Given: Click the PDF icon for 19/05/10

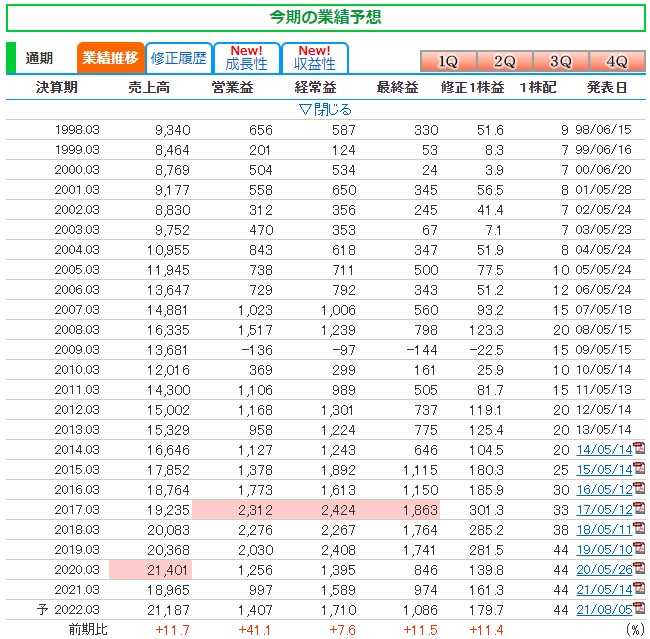Looking at the screenshot, I should click(639, 549).
